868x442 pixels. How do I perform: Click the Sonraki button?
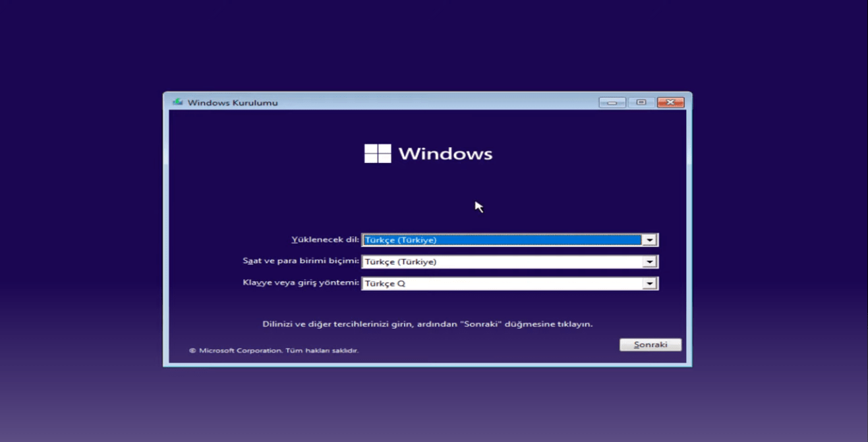point(651,344)
